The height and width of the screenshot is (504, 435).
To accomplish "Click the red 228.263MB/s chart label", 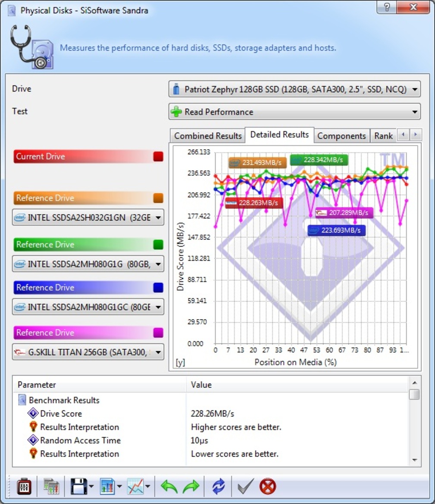I will [254, 203].
